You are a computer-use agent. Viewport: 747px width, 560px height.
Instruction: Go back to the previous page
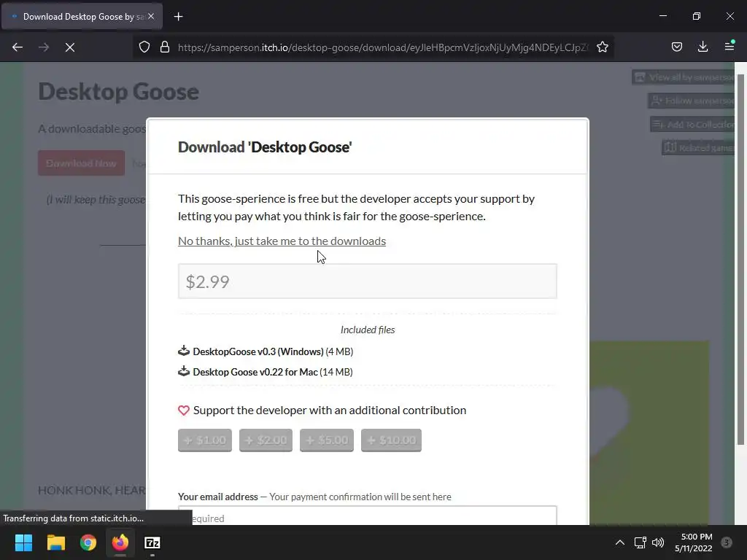click(18, 47)
